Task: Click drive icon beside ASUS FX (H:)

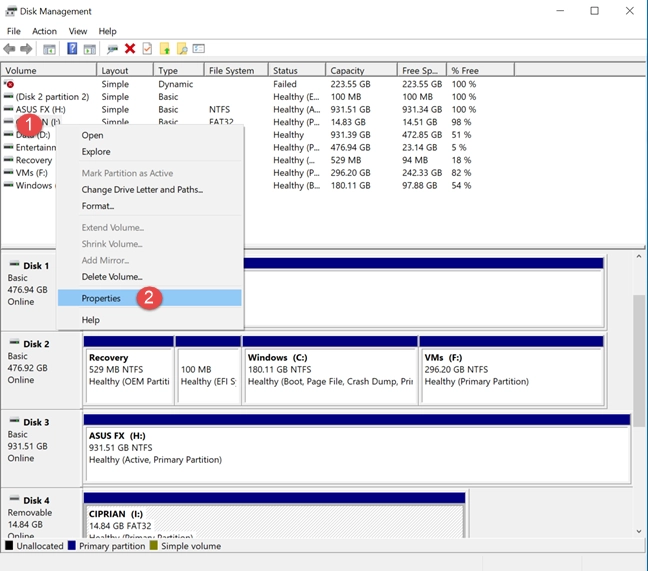Action: tap(8, 109)
